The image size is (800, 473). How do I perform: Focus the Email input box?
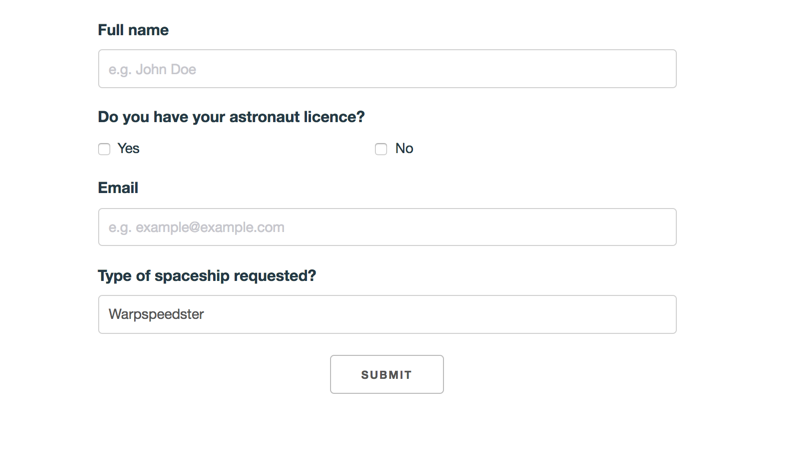[x=387, y=227]
